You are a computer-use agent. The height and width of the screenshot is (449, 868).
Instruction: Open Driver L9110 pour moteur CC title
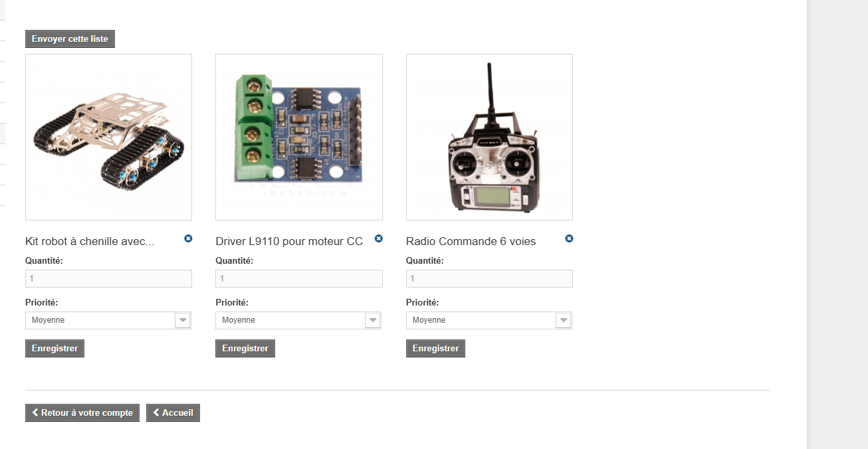point(289,242)
